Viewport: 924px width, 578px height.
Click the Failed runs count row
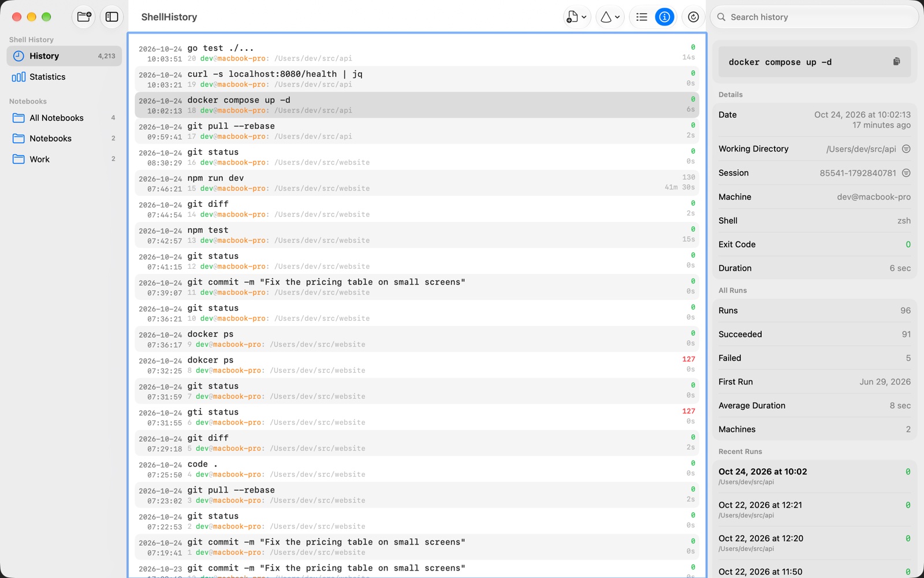tap(814, 358)
